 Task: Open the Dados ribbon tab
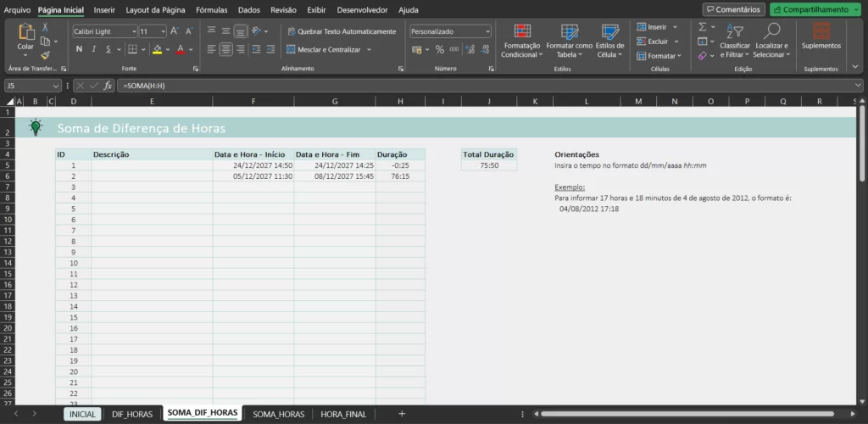[x=249, y=10]
